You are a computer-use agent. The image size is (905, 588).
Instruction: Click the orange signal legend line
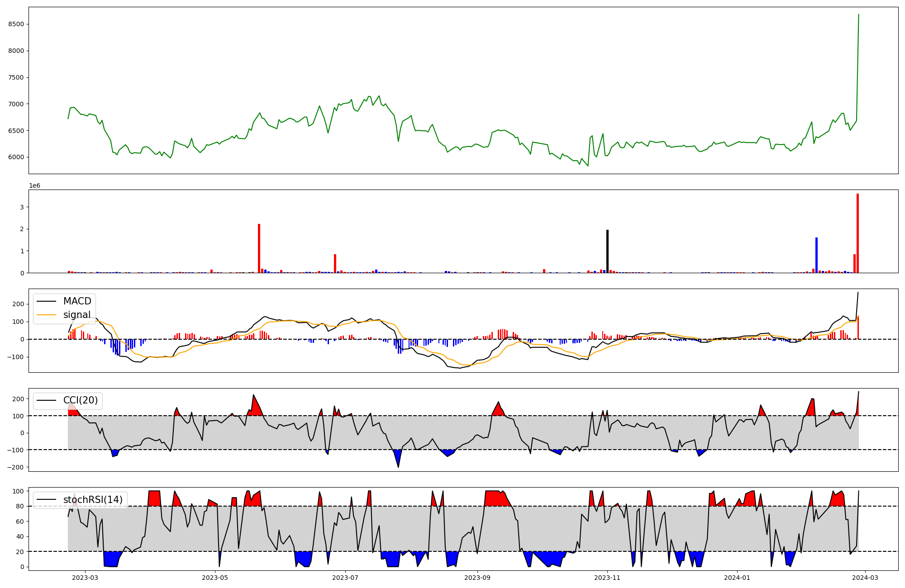tap(46, 315)
